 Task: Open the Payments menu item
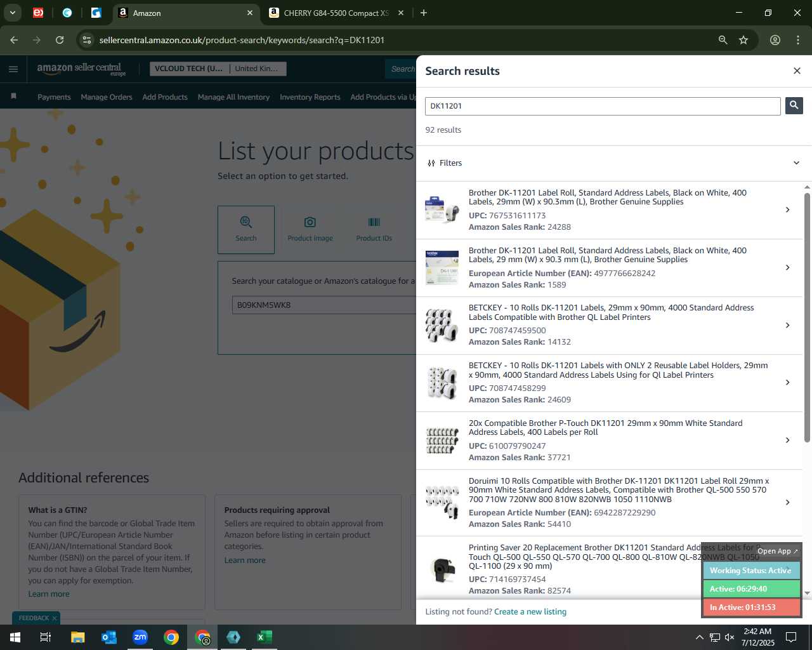[54, 97]
